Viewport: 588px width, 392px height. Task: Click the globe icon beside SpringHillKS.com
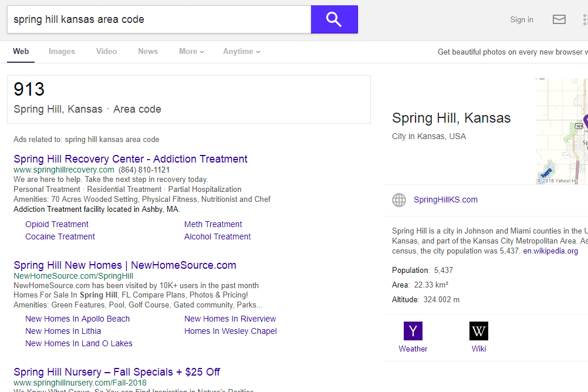pyautogui.click(x=399, y=200)
